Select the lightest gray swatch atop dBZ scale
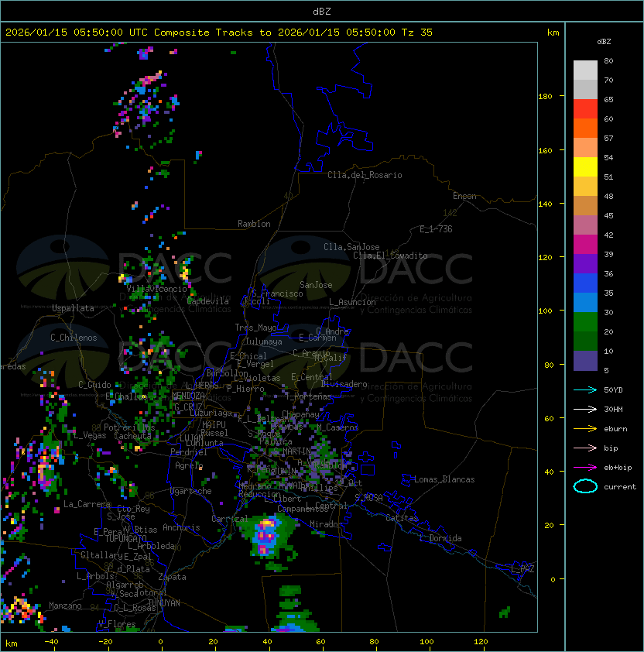This screenshot has width=644, height=652. (585, 70)
